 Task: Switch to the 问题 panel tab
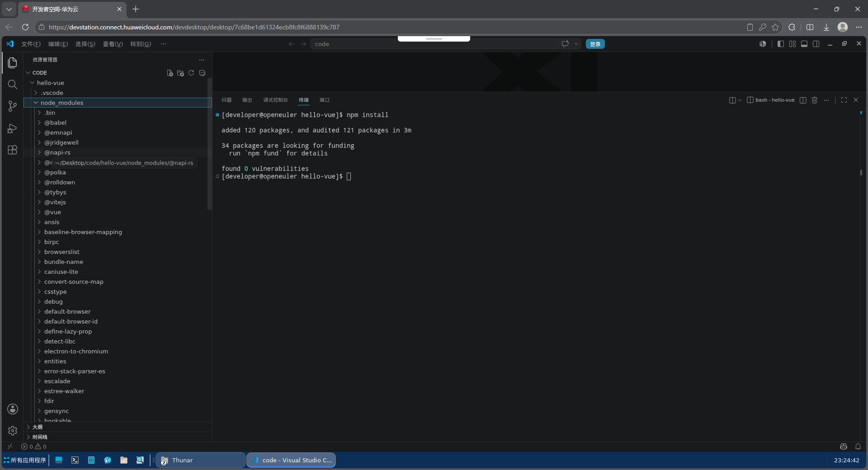coord(226,100)
